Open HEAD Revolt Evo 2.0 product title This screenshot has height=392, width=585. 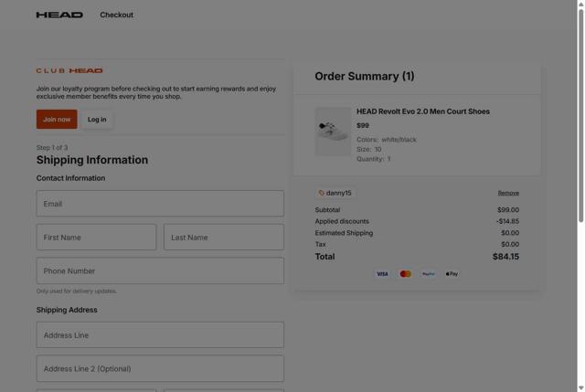click(423, 111)
